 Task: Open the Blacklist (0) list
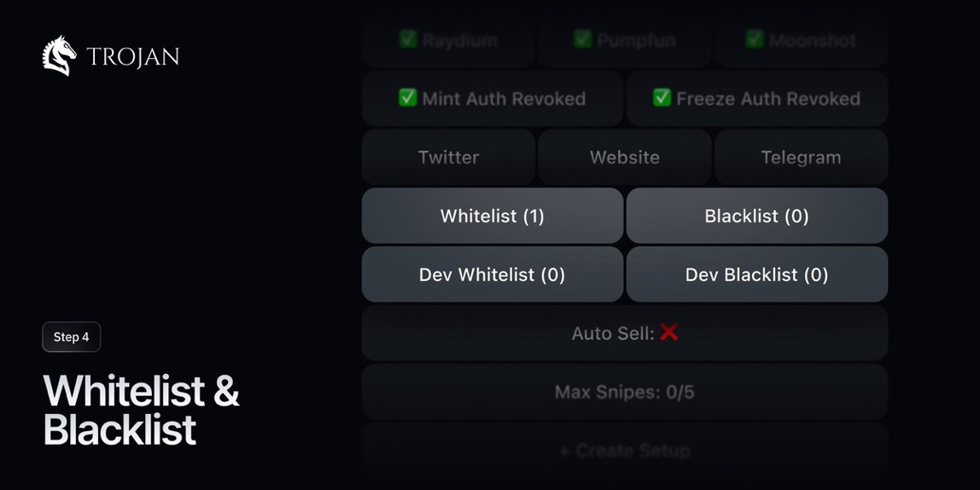[757, 216]
